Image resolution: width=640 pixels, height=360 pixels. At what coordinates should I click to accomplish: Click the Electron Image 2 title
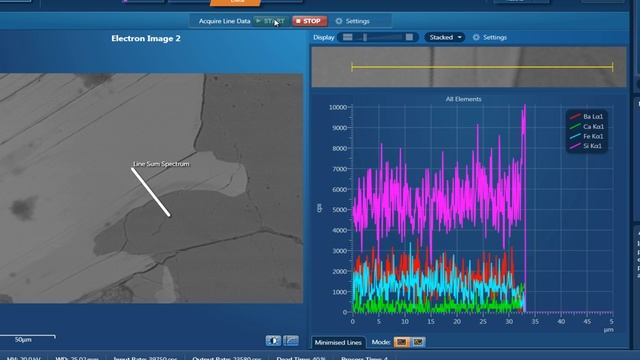(x=146, y=38)
